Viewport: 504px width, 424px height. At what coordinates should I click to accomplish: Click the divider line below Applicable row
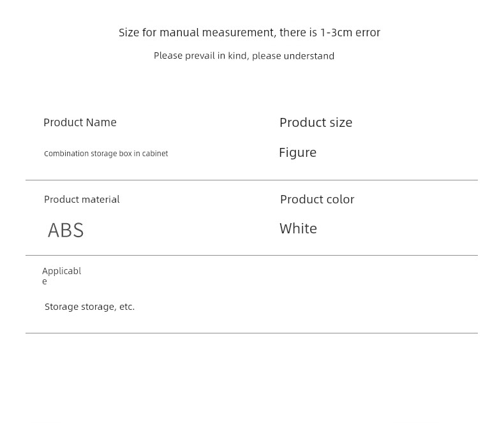pos(251,333)
